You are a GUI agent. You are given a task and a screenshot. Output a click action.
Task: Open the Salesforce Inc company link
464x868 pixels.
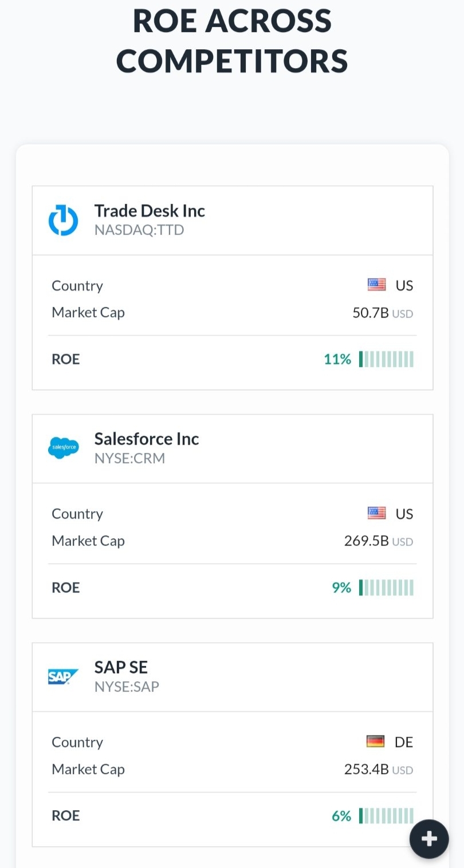coord(147,439)
